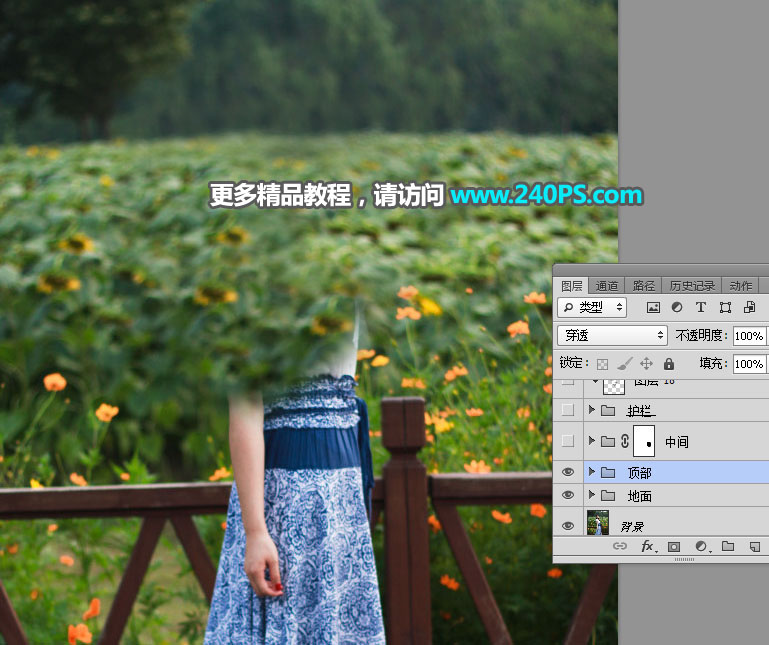Open the 穿透 blend mode dropdown

[x=612, y=335]
